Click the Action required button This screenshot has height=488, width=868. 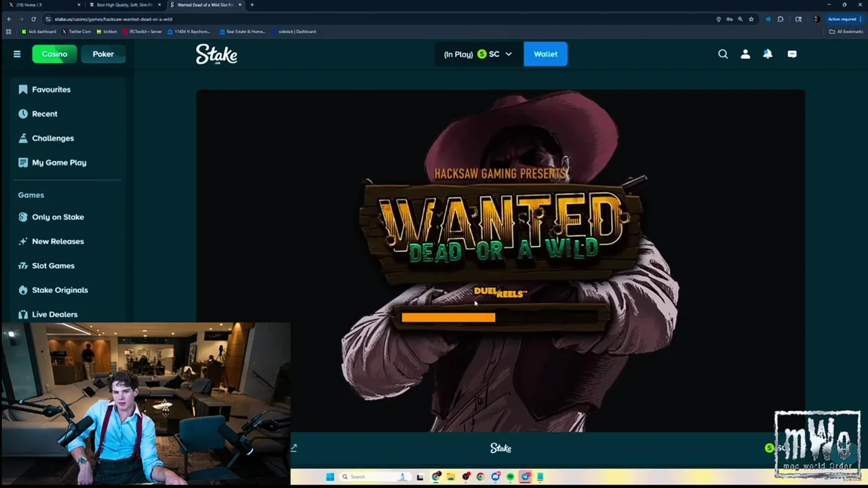tap(845, 19)
